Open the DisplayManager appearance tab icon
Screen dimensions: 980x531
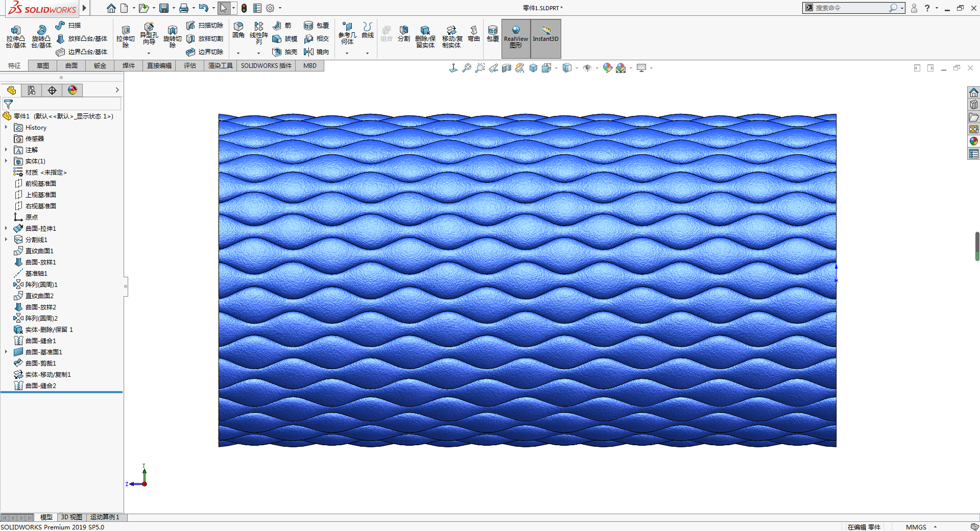click(73, 90)
